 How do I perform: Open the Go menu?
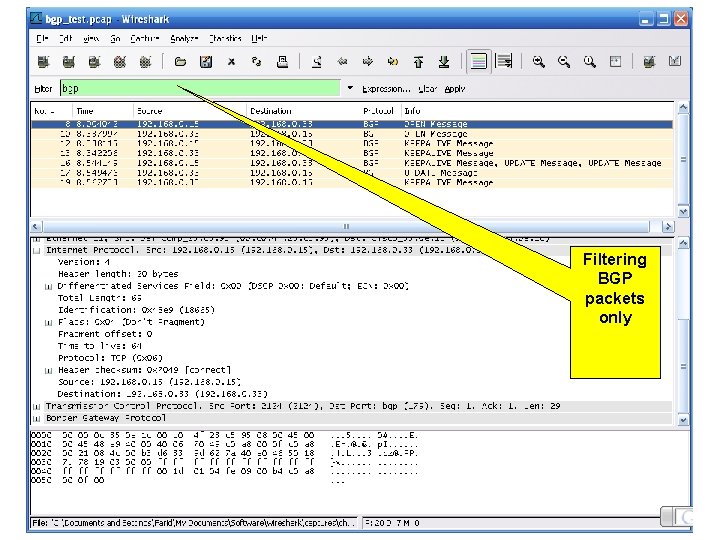pos(115,39)
